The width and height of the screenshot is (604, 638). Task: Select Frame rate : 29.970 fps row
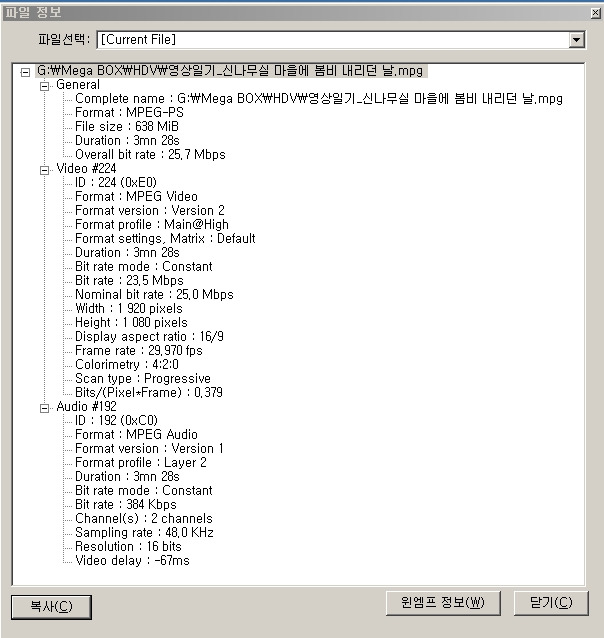point(139,351)
